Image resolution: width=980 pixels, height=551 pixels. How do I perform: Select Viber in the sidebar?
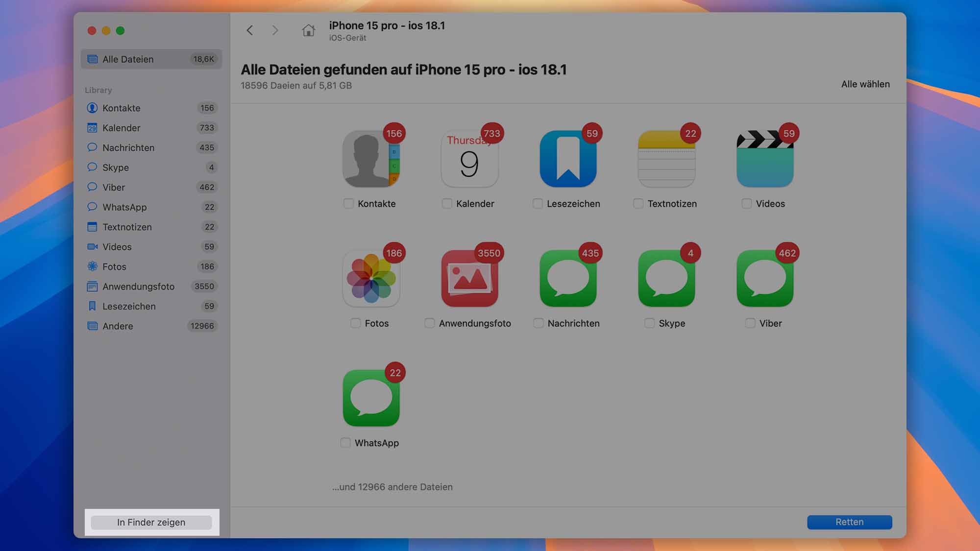coord(151,187)
